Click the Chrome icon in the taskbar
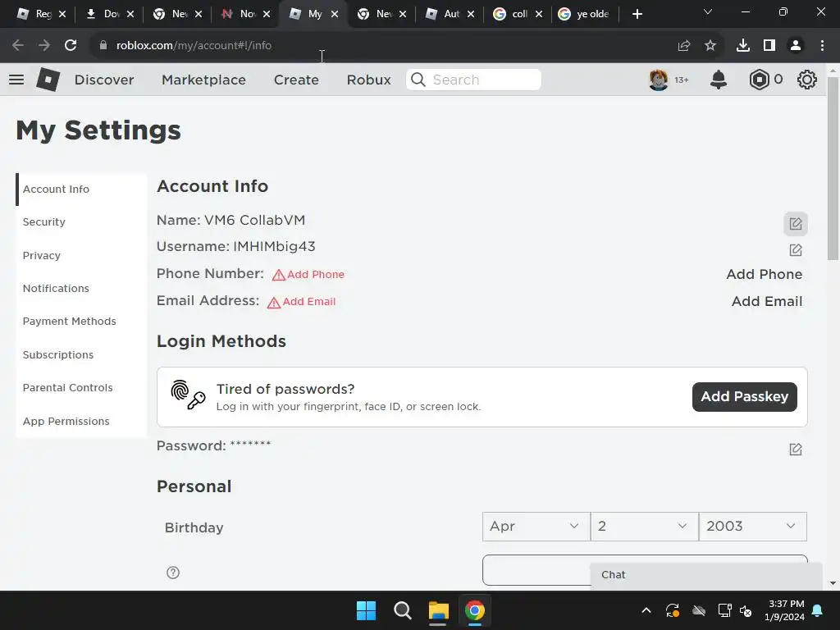The image size is (840, 630). [x=475, y=610]
